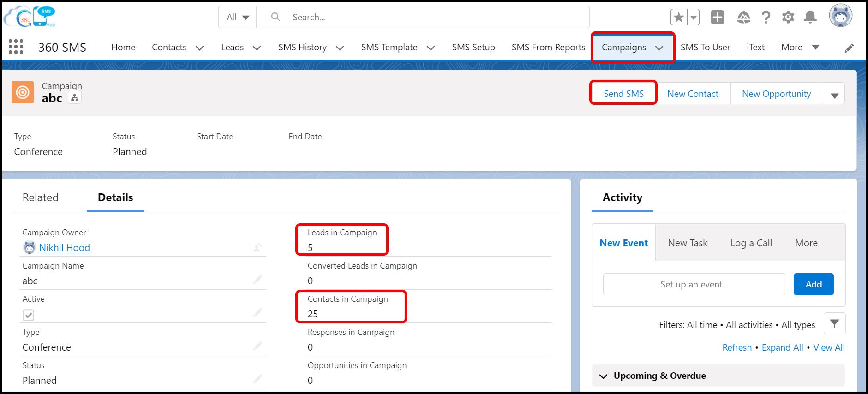This screenshot has width=868, height=394.
Task: Open the activity filter funnel icon
Action: pos(834,323)
